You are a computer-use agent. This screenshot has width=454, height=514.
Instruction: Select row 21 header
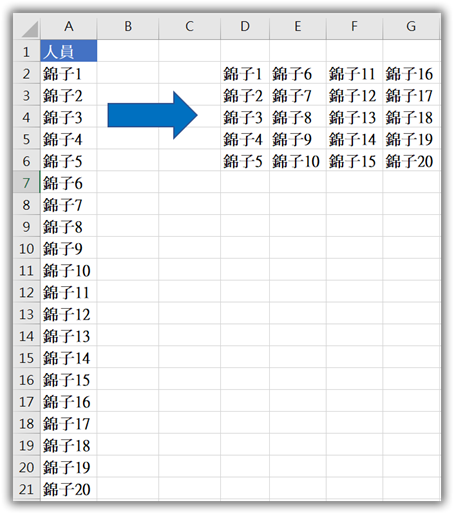27,489
